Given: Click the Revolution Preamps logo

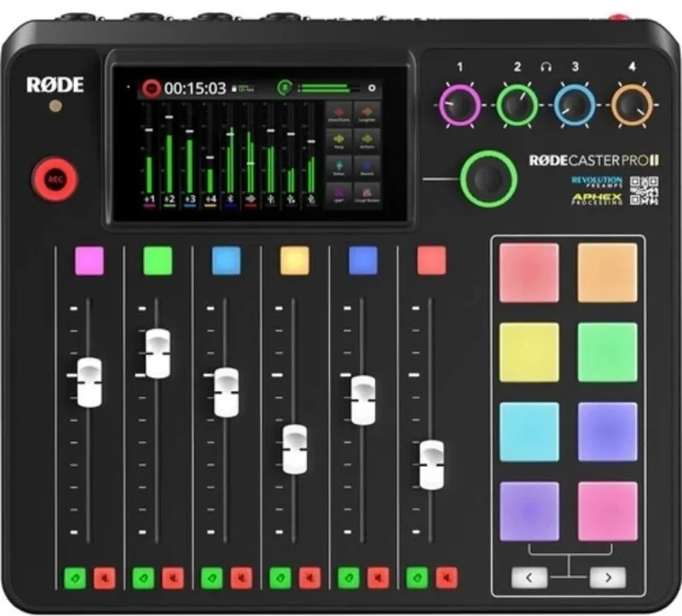Looking at the screenshot, I should click(597, 181).
